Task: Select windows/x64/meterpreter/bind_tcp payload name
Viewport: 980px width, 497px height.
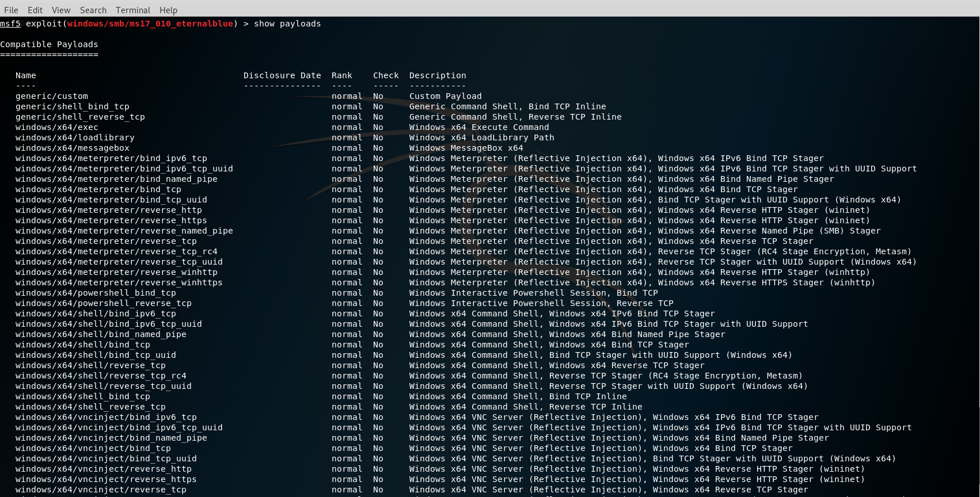Action: pos(98,189)
